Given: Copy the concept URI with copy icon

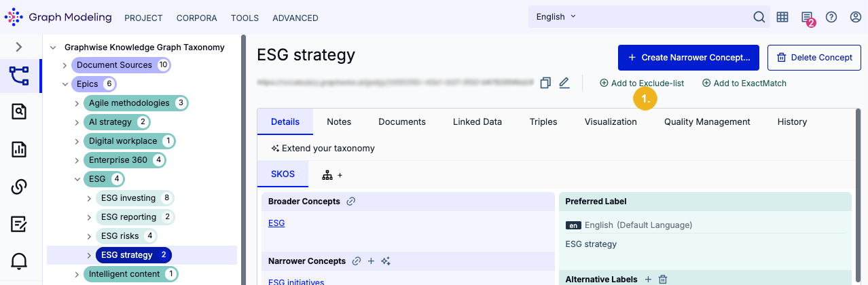Looking at the screenshot, I should (545, 83).
